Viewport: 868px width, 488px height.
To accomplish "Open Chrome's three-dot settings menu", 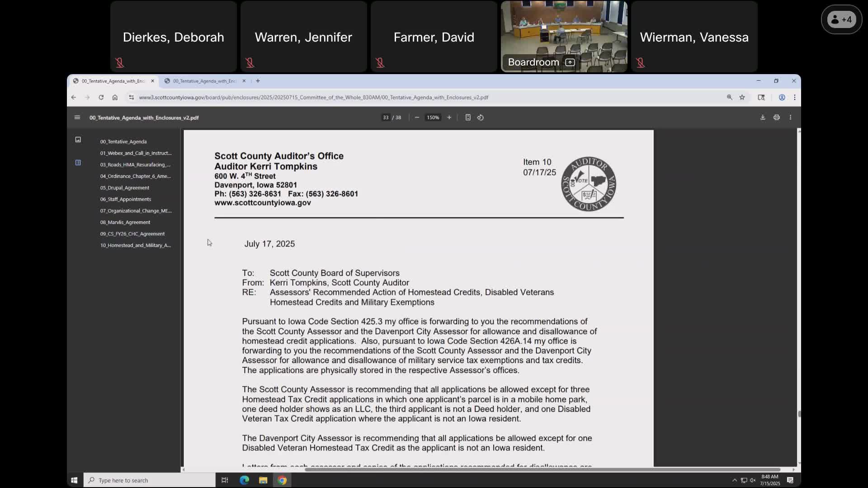I will pyautogui.click(x=795, y=97).
